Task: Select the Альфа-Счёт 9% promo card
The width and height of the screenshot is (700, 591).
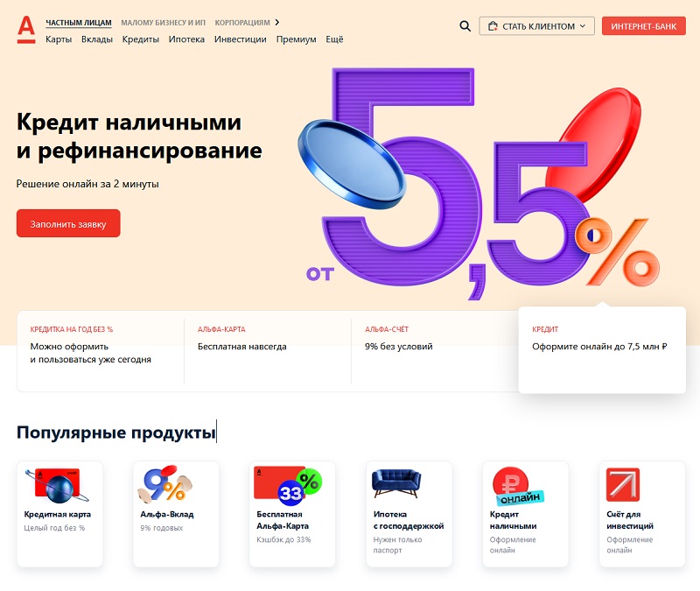Action: [x=435, y=351]
